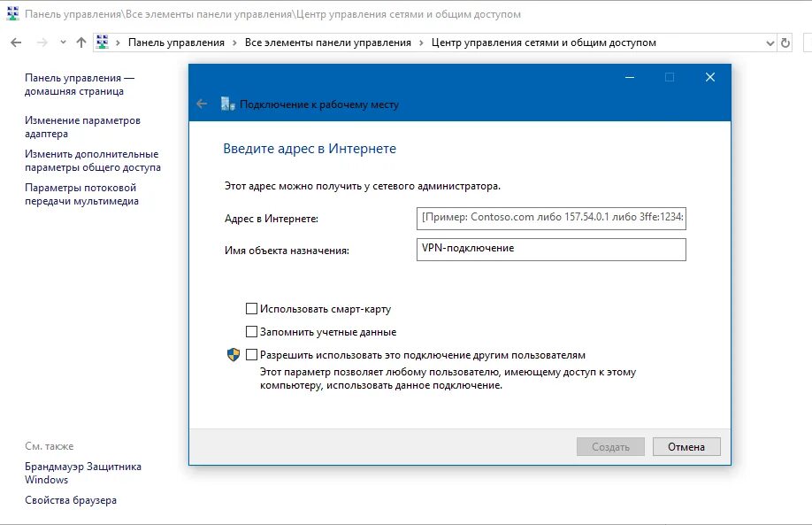Open Изменение параметров адаптера link
The image size is (812, 525).
click(82, 127)
